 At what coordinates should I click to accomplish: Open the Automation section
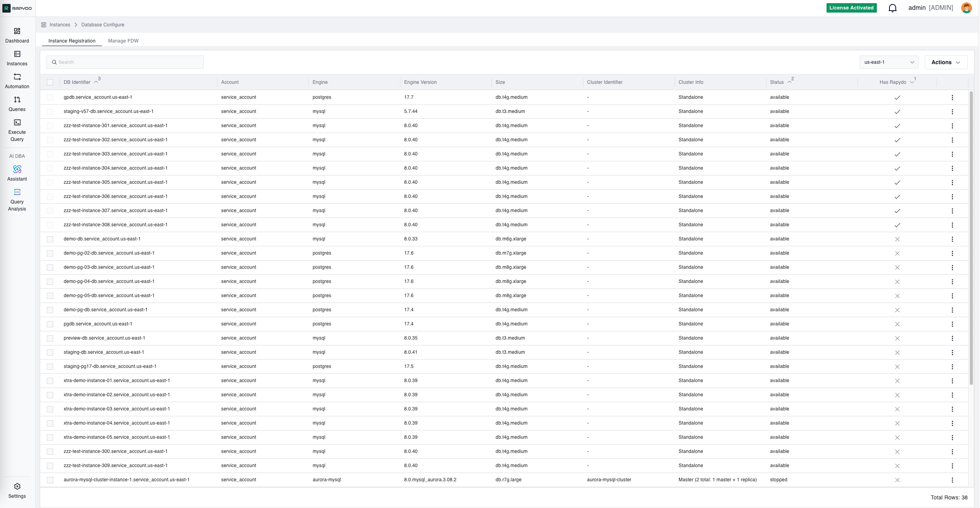17,80
